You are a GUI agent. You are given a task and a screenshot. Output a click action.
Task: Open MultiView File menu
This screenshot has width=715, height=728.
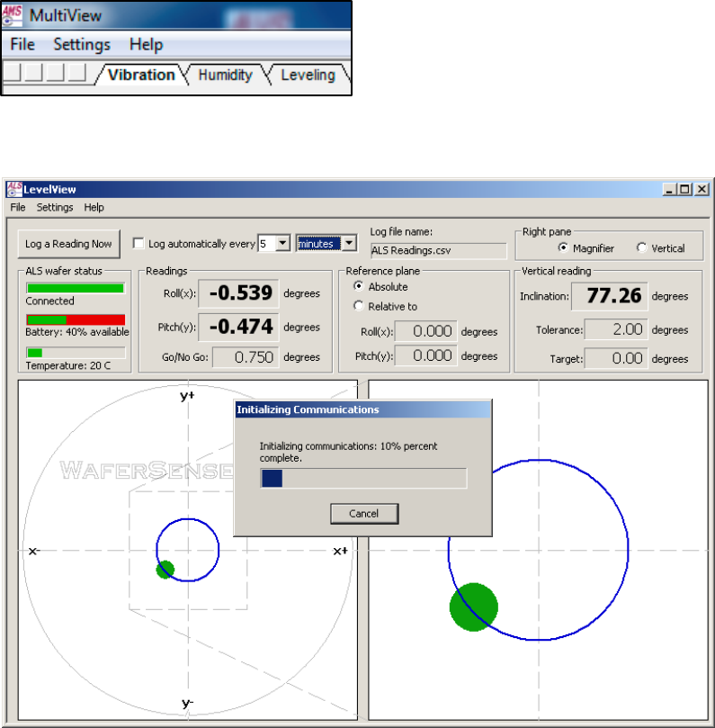click(x=22, y=44)
